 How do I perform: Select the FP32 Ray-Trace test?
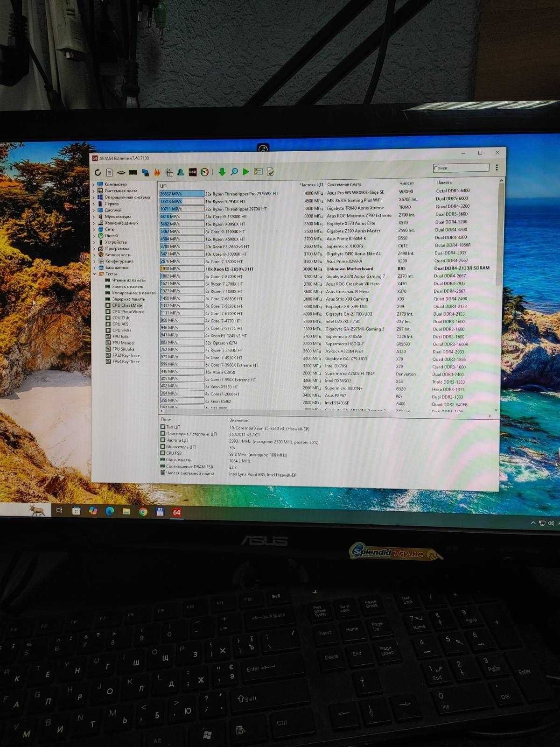click(x=126, y=355)
